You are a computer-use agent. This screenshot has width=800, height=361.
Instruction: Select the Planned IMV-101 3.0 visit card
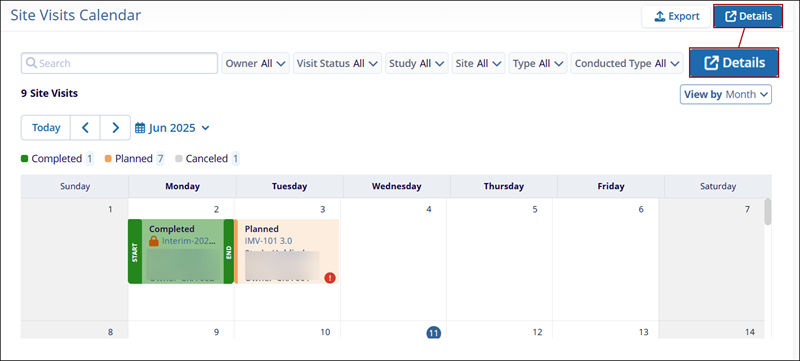tap(287, 251)
